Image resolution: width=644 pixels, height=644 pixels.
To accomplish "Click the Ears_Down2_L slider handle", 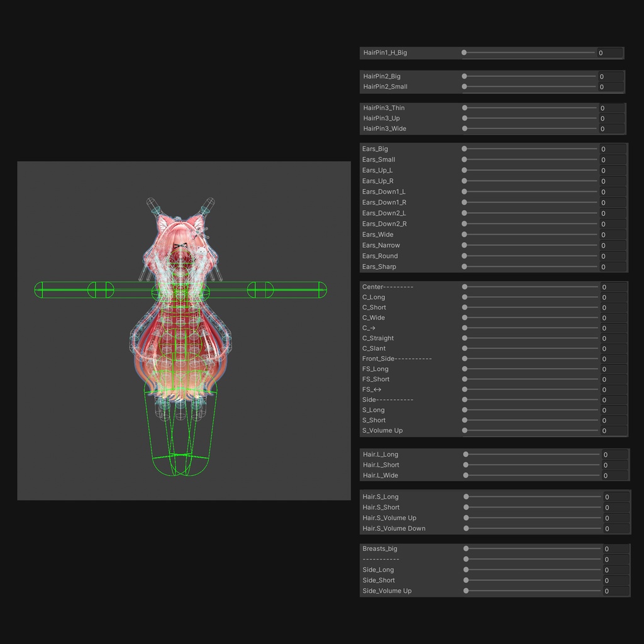I will pyautogui.click(x=465, y=213).
